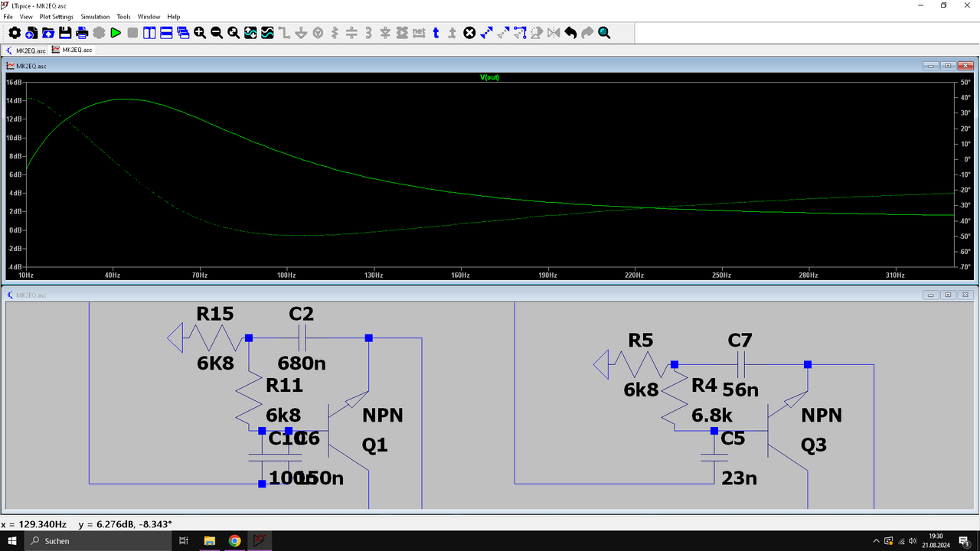Open the Find magnifier tool
Screen dimensions: 980x551
tap(604, 33)
